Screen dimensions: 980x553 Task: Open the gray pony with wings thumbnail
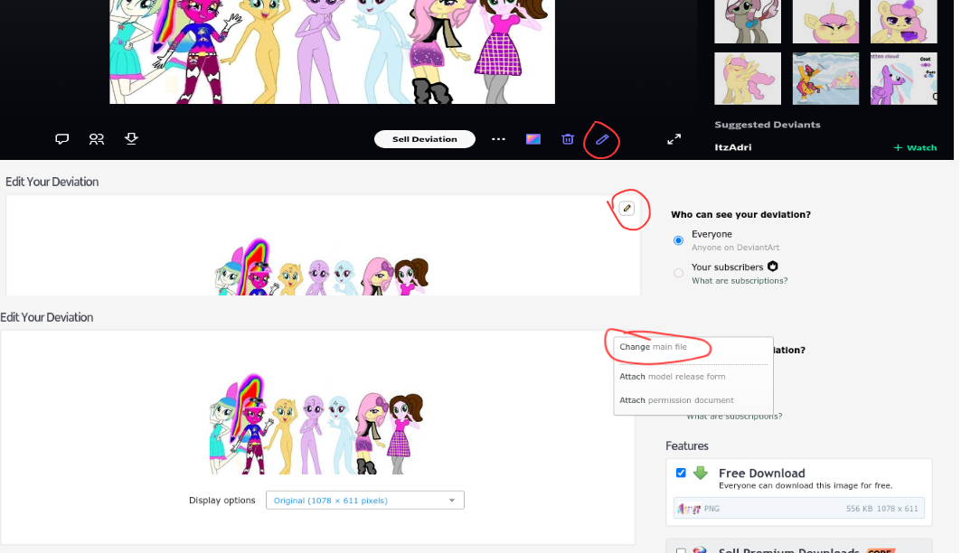pyautogui.click(x=748, y=22)
